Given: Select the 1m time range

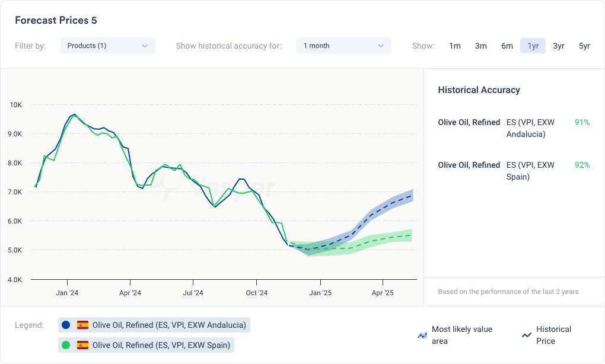Looking at the screenshot, I should pos(455,46).
